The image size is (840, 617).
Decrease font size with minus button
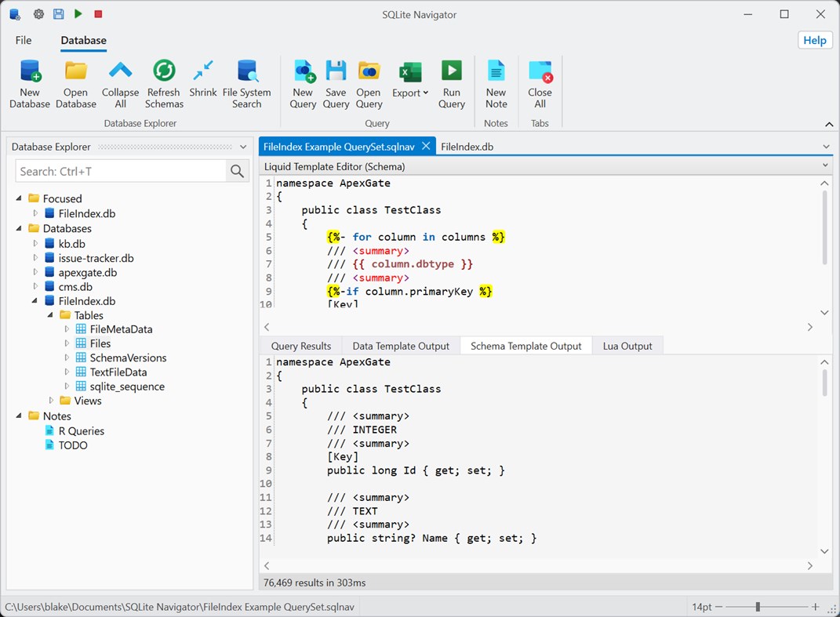[x=718, y=607]
